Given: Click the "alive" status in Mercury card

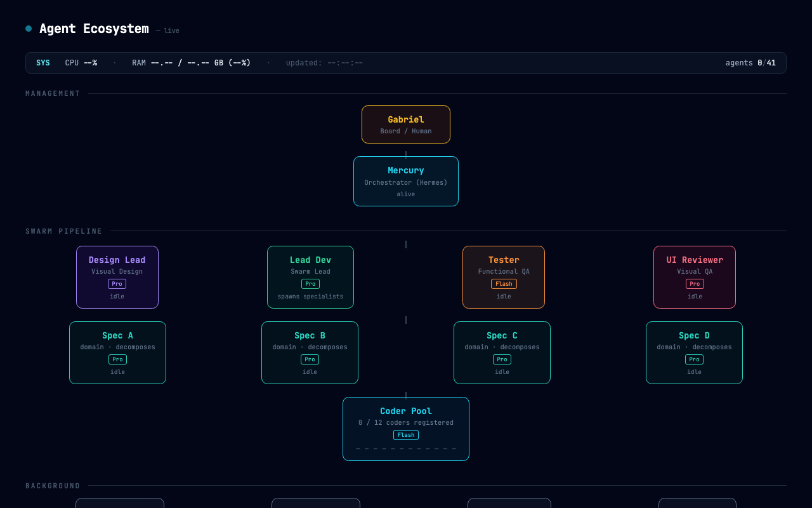Looking at the screenshot, I should tap(406, 194).
